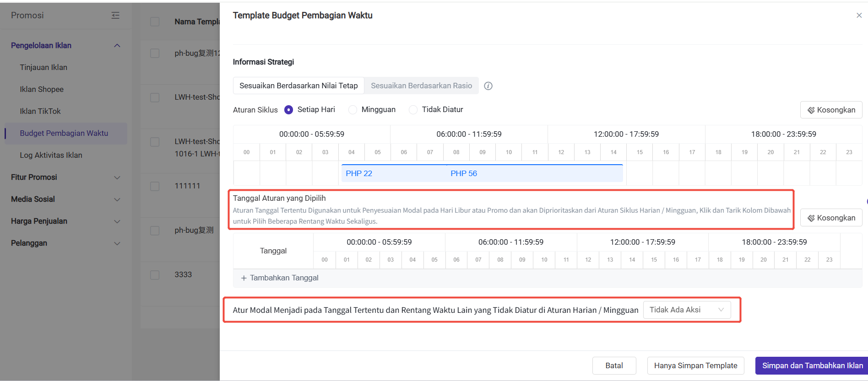The width and height of the screenshot is (868, 381).
Task: Open the Tidak Ada Aksi dropdown
Action: pyautogui.click(x=687, y=310)
